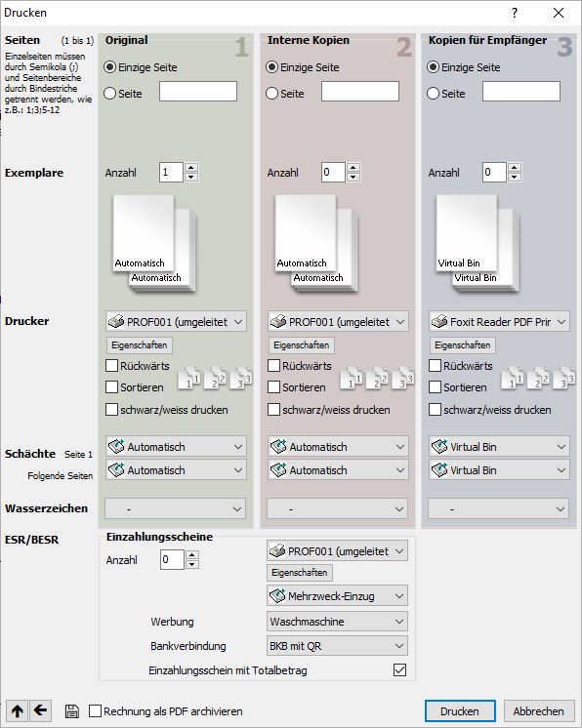
Task: Enable Rückwärts for Original printing
Action: pyautogui.click(x=112, y=365)
